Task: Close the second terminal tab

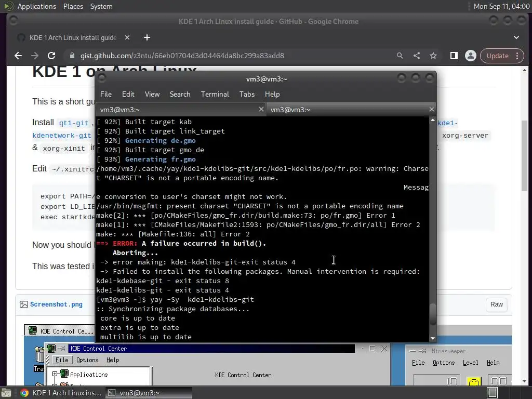Action: tap(431, 109)
